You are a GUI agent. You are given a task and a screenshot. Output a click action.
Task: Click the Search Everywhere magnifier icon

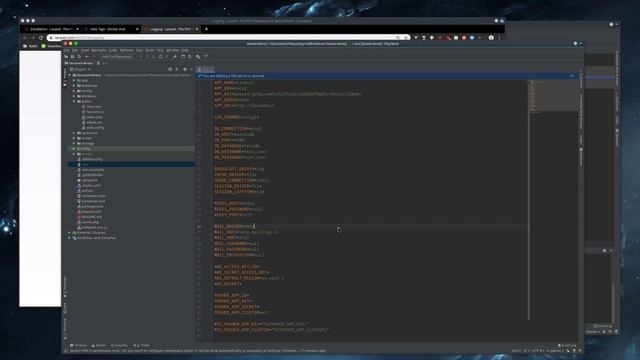tap(190, 57)
